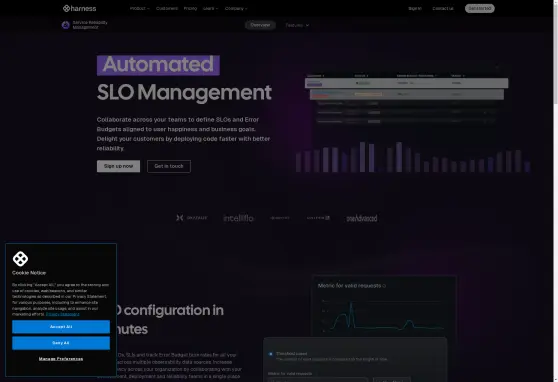The height and width of the screenshot is (382, 558).
Task: Click the first customer logo in the row
Action: point(192,218)
